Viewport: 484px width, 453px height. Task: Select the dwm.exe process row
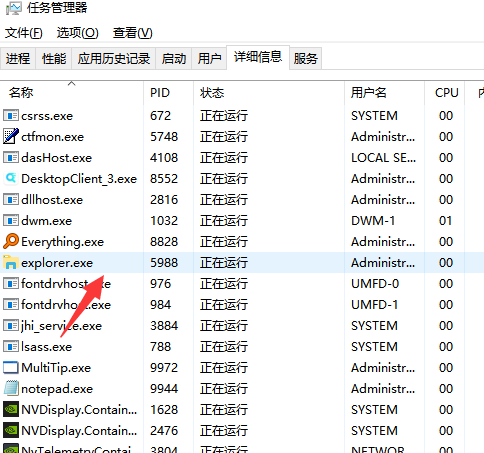(242, 220)
